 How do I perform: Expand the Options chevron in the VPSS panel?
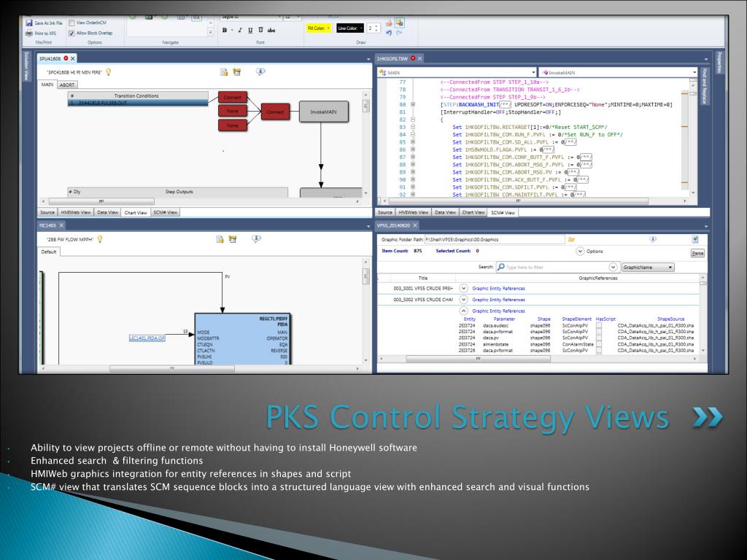(x=580, y=252)
